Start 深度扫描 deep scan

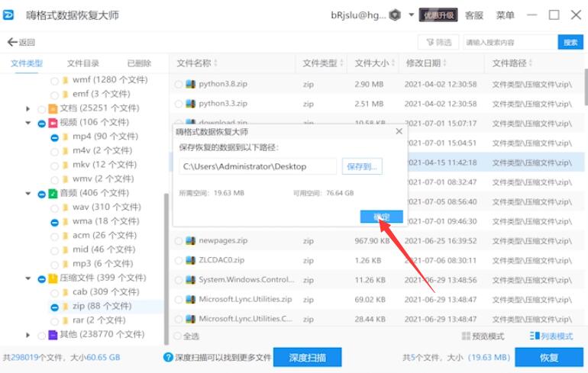307,357
